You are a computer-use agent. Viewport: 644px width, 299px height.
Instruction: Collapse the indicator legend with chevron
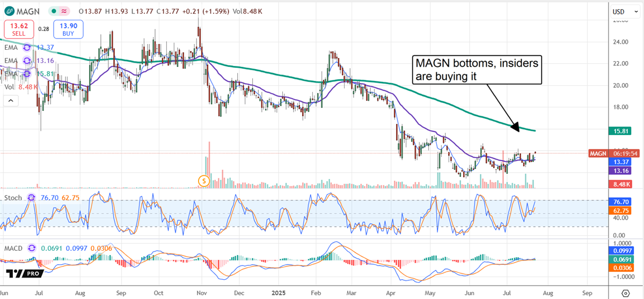point(11,100)
